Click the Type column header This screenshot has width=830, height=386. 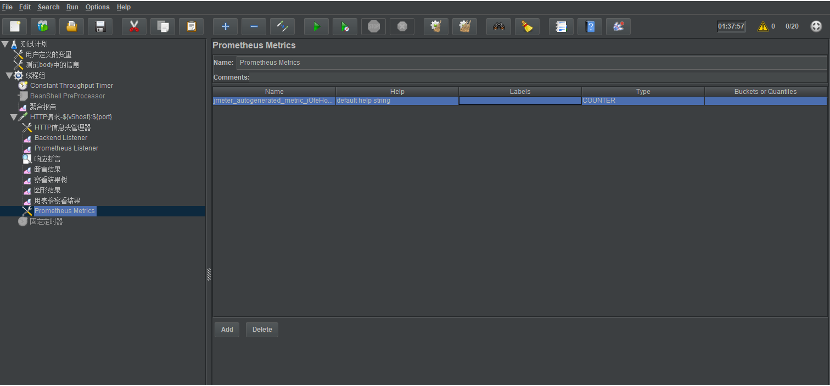(643, 92)
